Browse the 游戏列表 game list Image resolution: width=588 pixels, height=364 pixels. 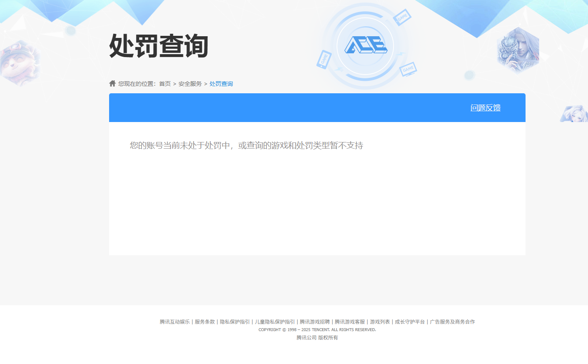tap(380, 322)
